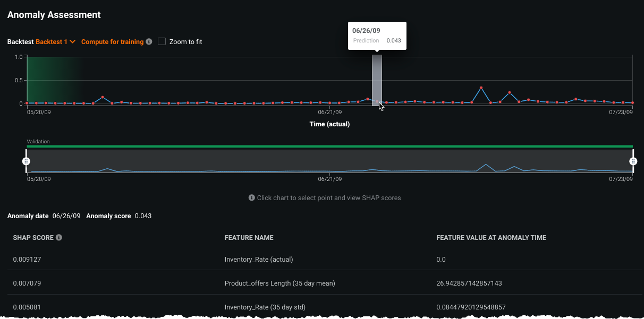This screenshot has height=319, width=644.
Task: Click the Compute for training link
Action: (112, 42)
